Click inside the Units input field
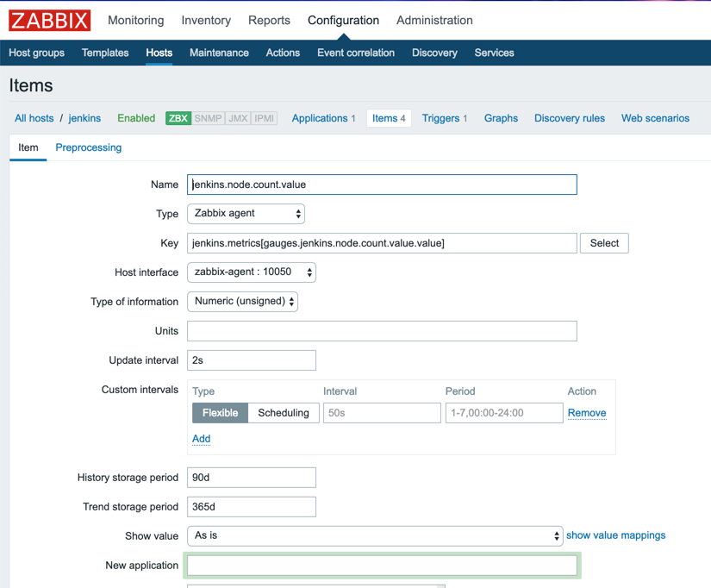Screen dimensions: 711x588 [382, 330]
